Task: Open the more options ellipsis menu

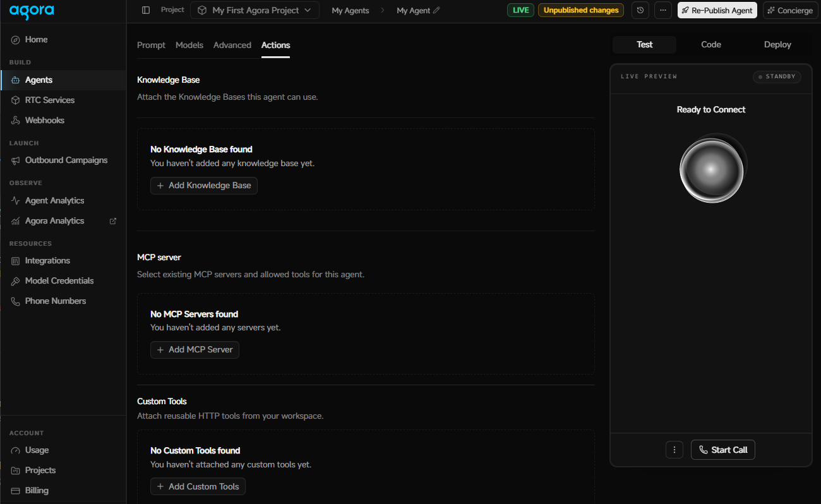Action: (663, 10)
